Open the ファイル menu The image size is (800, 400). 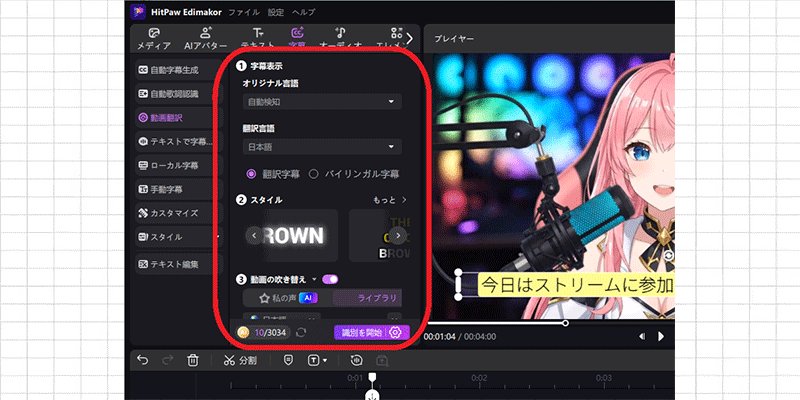(x=243, y=12)
